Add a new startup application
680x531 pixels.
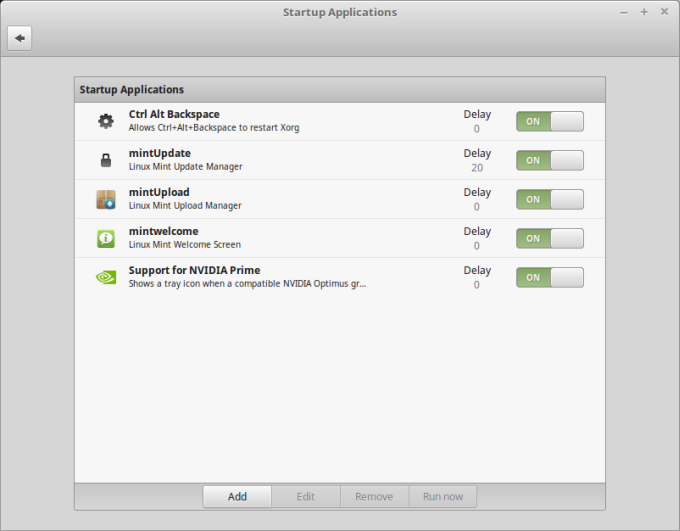coord(237,496)
